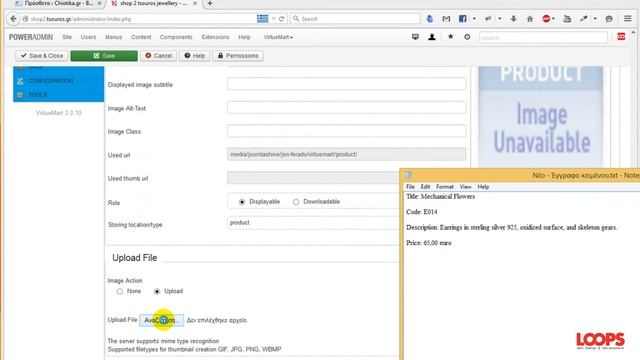The height and width of the screenshot is (360, 640).
Task: Close the Chiotika.gr browser tab
Action: pyautogui.click(x=100, y=3)
